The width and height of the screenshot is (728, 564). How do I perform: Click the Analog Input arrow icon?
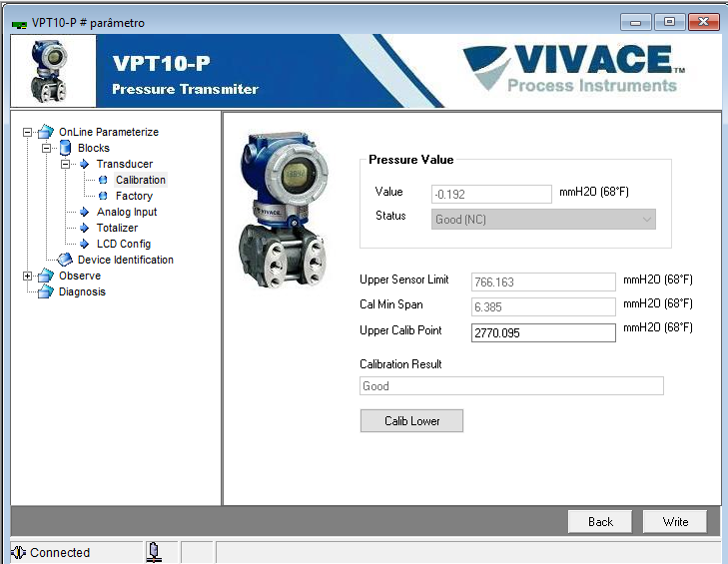[x=85, y=212]
